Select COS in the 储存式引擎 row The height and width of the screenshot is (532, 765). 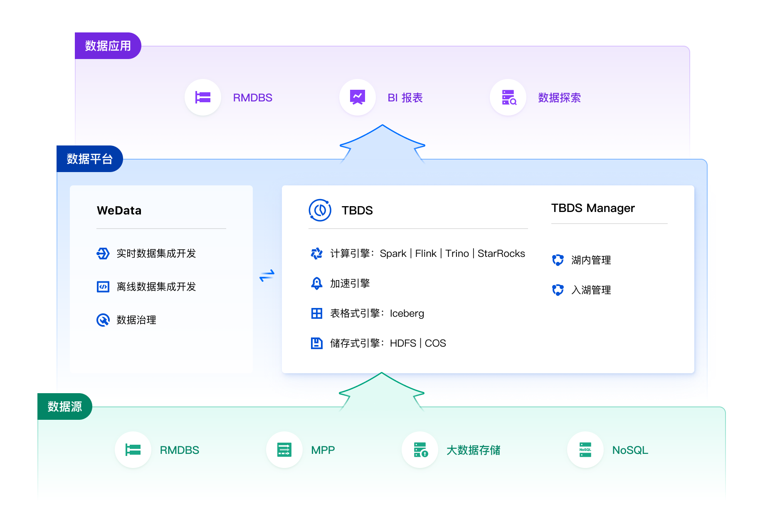(435, 343)
